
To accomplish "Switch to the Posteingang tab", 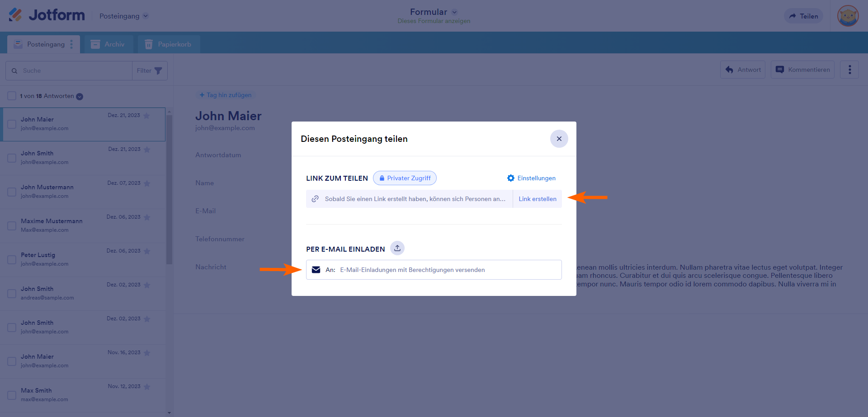I will pyautogui.click(x=43, y=44).
